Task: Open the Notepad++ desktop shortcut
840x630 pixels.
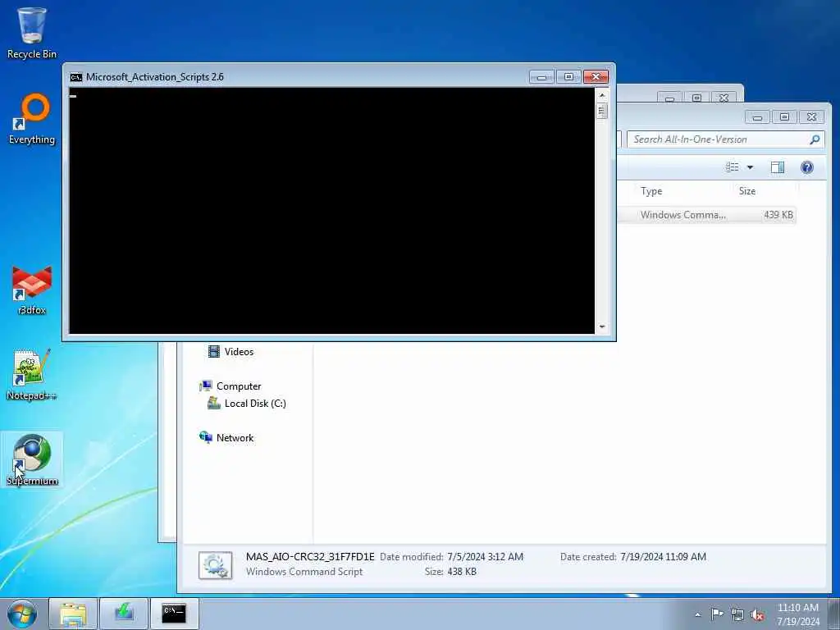Action: (32, 375)
